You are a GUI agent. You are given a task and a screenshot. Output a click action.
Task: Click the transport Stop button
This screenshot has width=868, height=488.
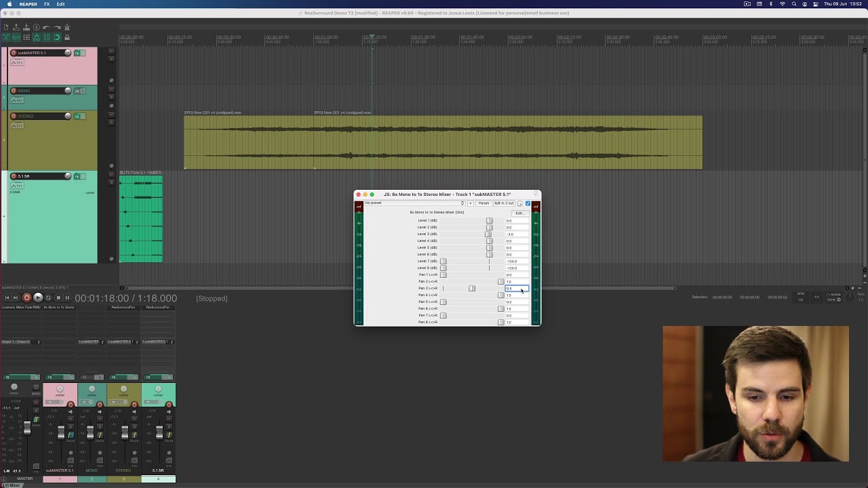[58, 298]
